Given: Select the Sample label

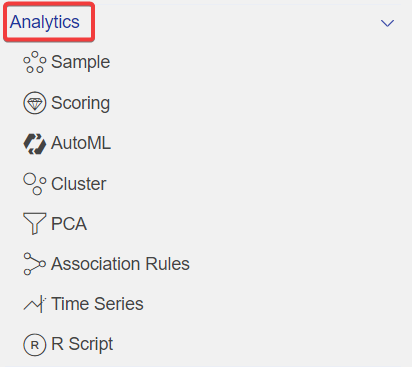Looking at the screenshot, I should pyautogui.click(x=80, y=62).
